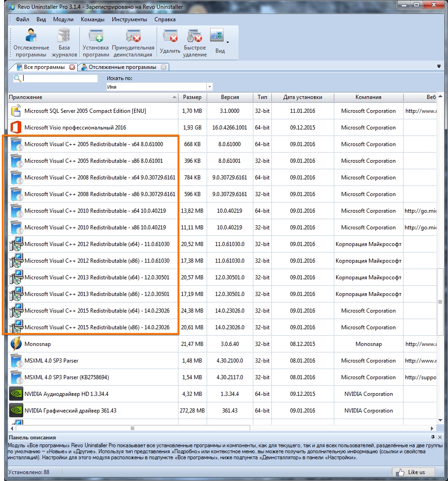Select the Monosnap lightning icon
This screenshot has width=448, height=481.
tap(16, 344)
